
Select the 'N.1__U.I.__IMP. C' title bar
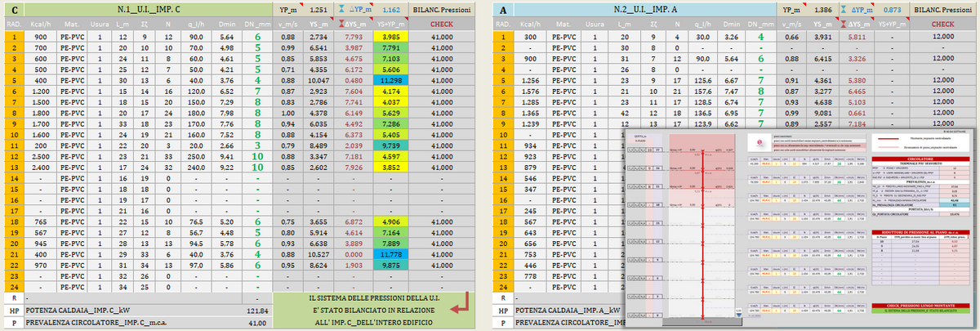(149, 11)
